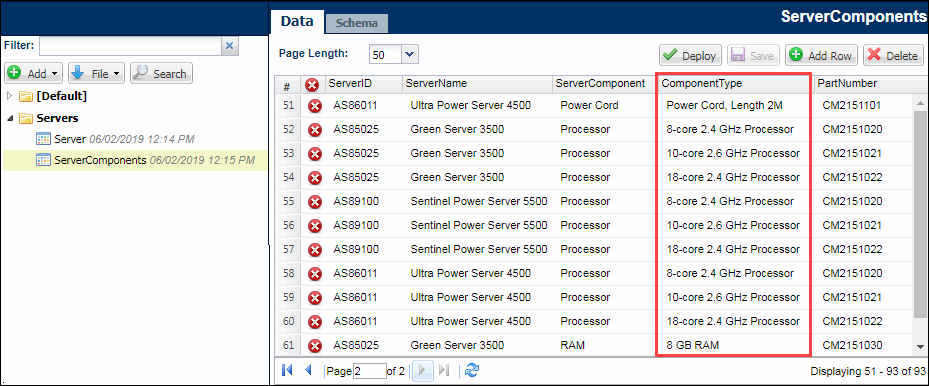The height and width of the screenshot is (386, 929).
Task: Click 'RAM' ServerComponent cell
Action: pyautogui.click(x=571, y=346)
